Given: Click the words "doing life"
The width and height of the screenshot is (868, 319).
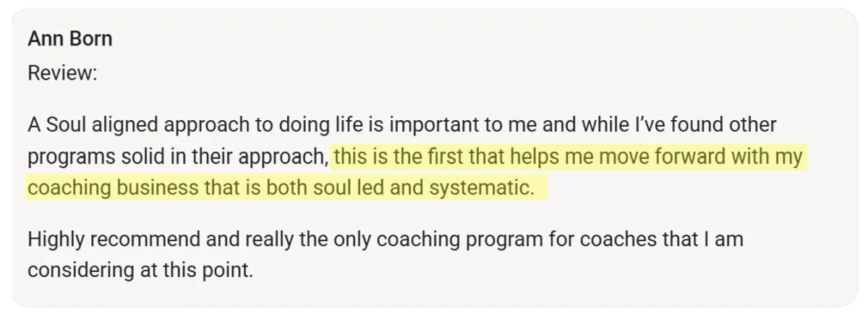Looking at the screenshot, I should (315, 125).
